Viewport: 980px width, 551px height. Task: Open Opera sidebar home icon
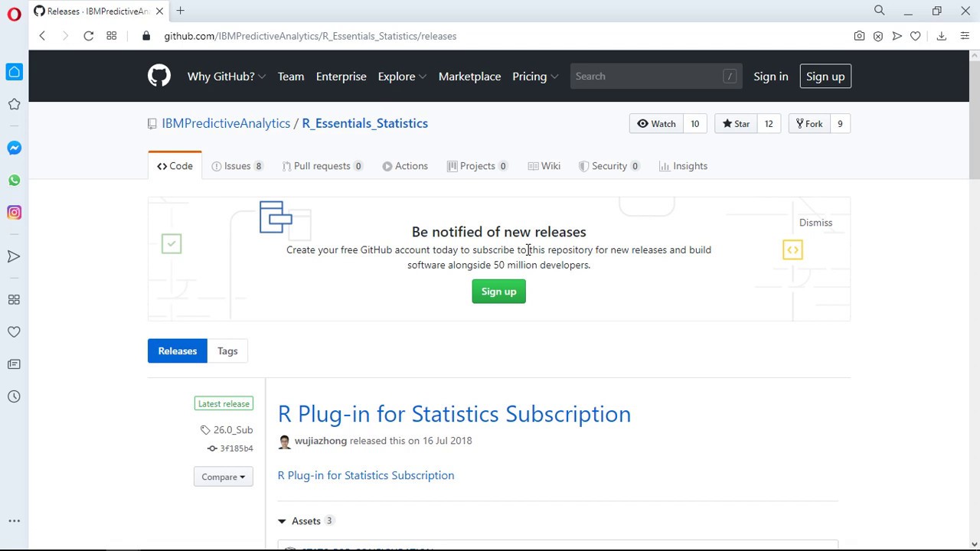click(14, 72)
